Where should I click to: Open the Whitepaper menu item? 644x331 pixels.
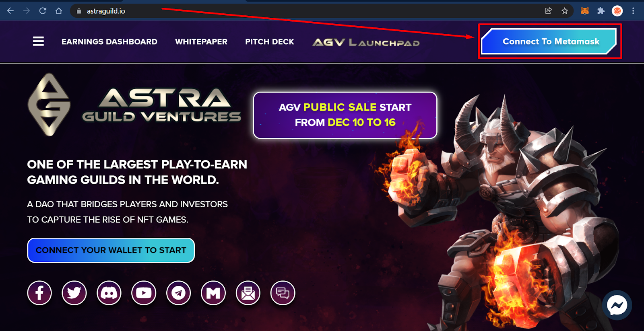201,42
